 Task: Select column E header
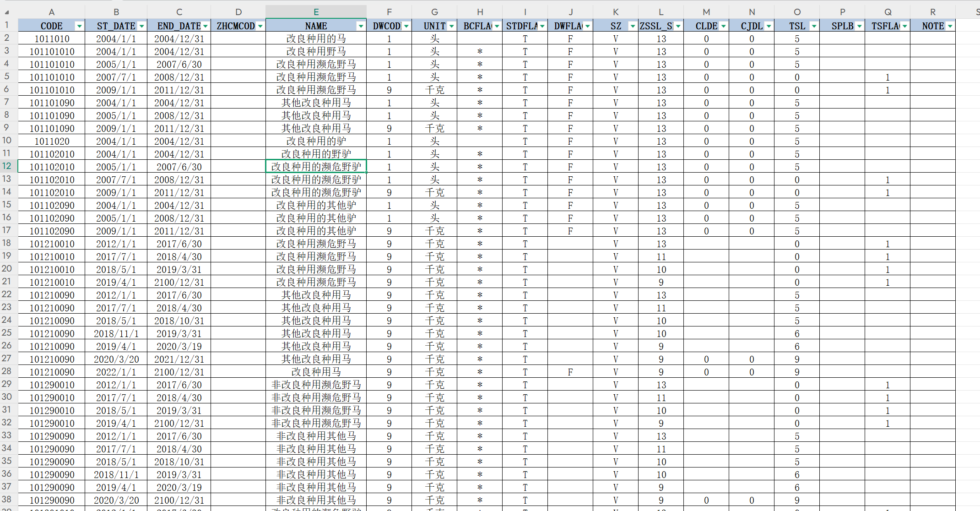[316, 12]
